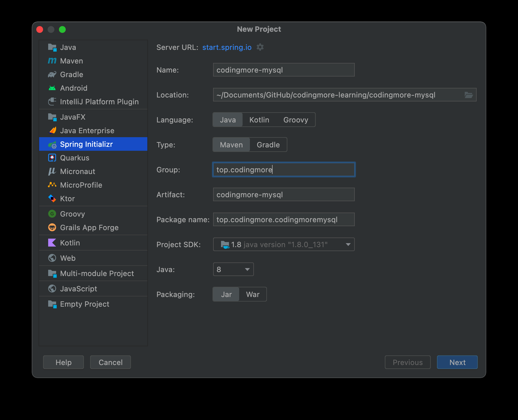The width and height of the screenshot is (518, 420).
Task: Choose Multi-module Project from the sidebar
Action: 97,273
